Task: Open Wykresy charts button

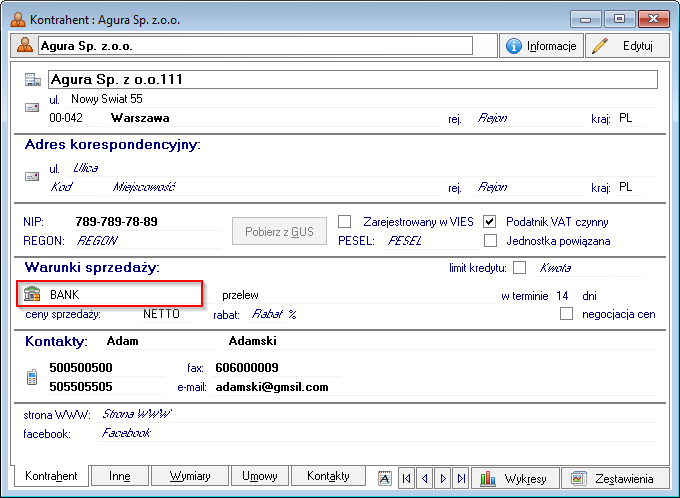Action: pyautogui.click(x=514, y=478)
